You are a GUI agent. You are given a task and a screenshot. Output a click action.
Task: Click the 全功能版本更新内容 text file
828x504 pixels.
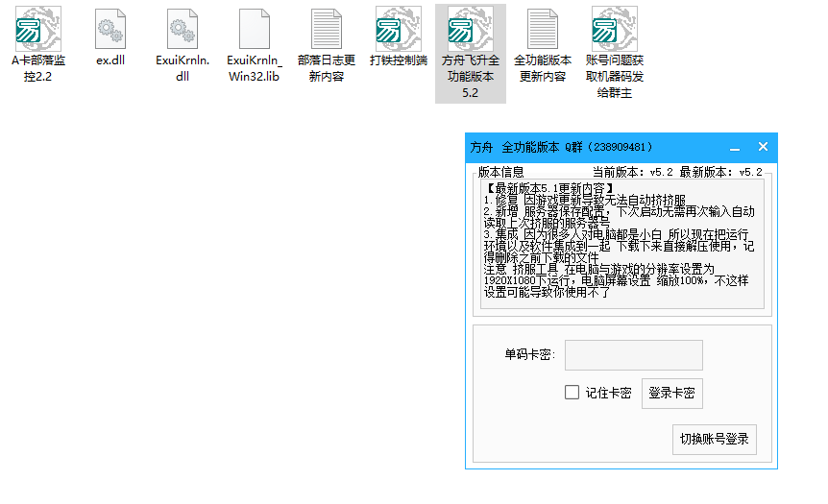pyautogui.click(x=543, y=29)
